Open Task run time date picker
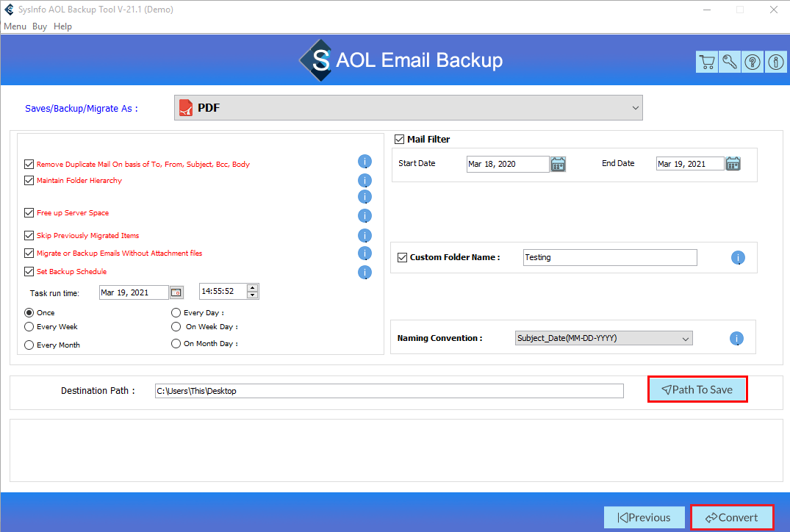 coord(176,292)
